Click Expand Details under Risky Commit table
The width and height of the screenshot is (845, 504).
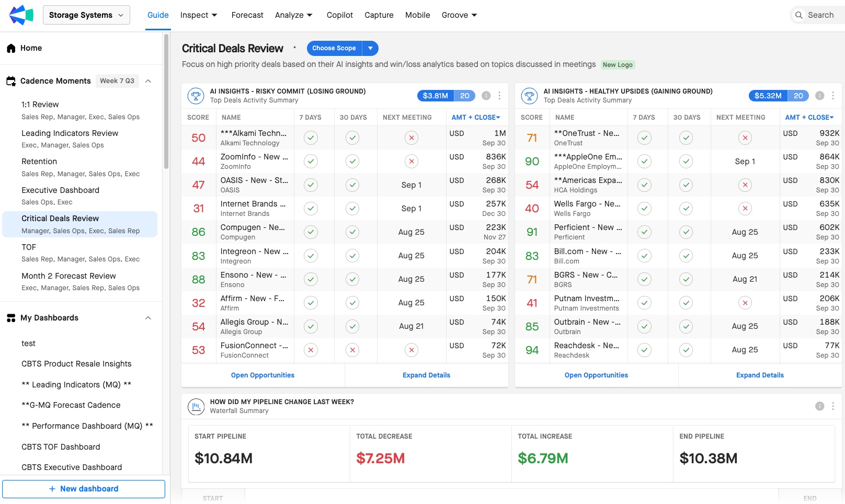tap(426, 375)
